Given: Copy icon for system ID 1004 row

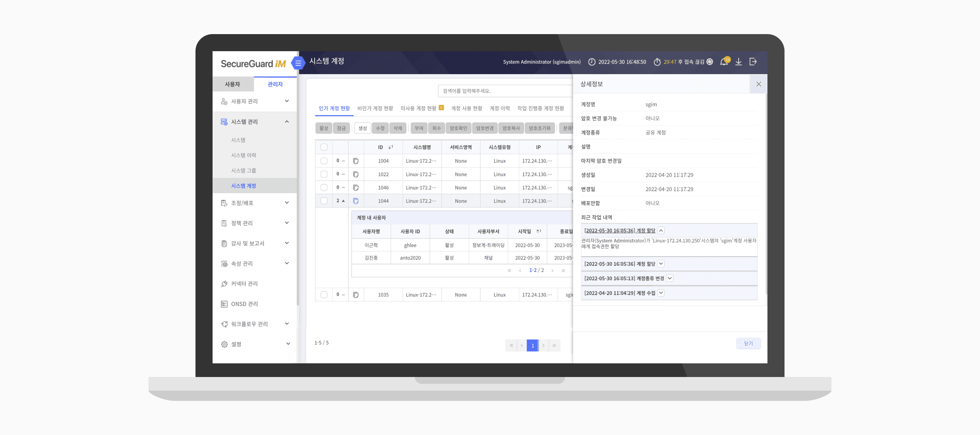Looking at the screenshot, I should coord(356,161).
